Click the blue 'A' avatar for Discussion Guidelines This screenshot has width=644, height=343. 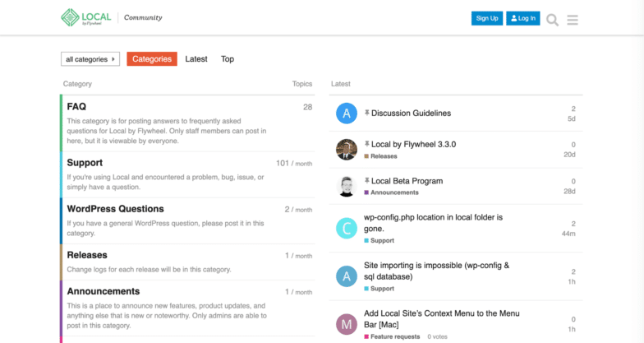coord(347,114)
